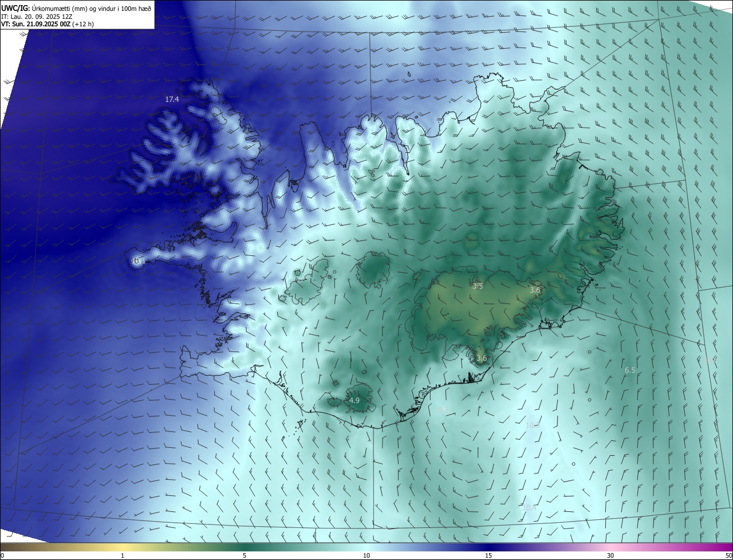Click the 10 tick label on the color scale
This screenshot has width=733, height=560.
click(x=366, y=556)
